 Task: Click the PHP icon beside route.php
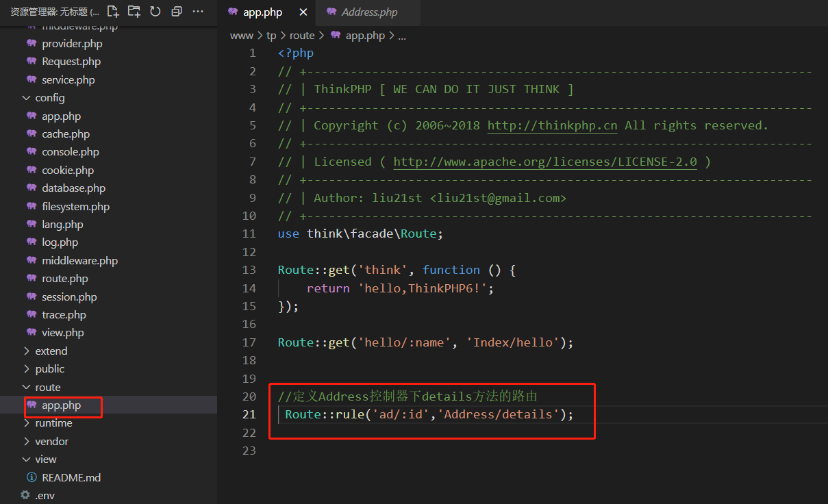32,279
